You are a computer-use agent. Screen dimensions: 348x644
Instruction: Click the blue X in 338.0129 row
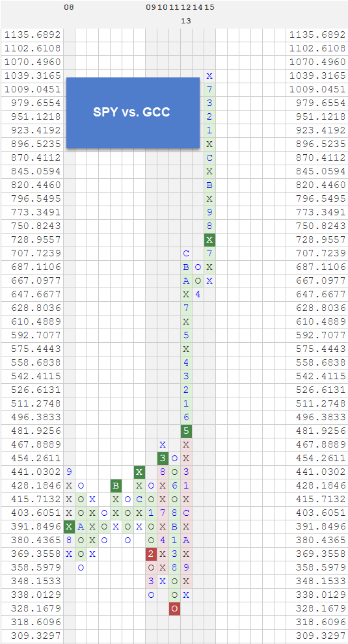click(186, 595)
